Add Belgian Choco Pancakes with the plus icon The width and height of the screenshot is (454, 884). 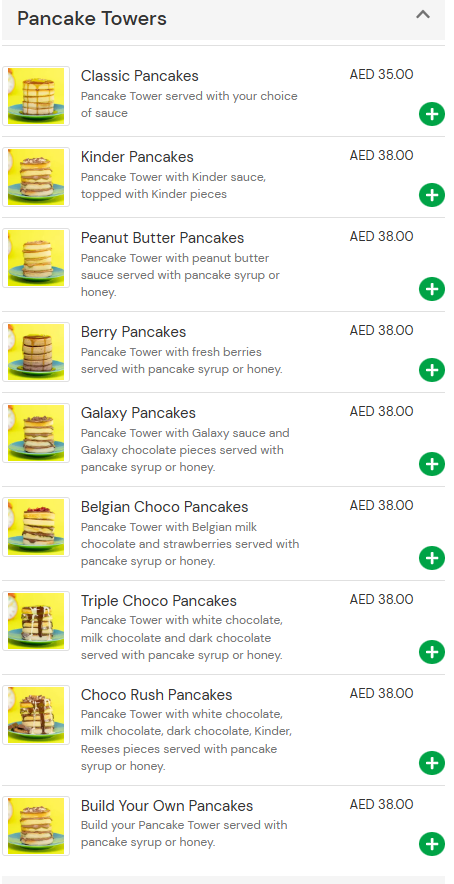pyautogui.click(x=431, y=558)
